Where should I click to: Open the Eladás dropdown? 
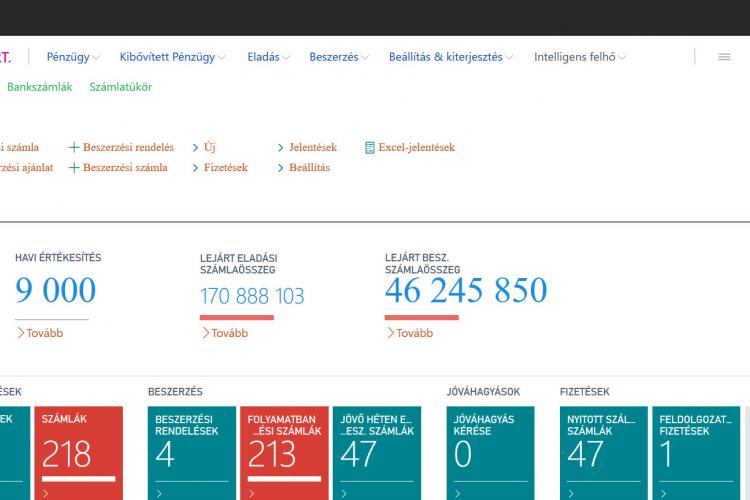tap(268, 57)
